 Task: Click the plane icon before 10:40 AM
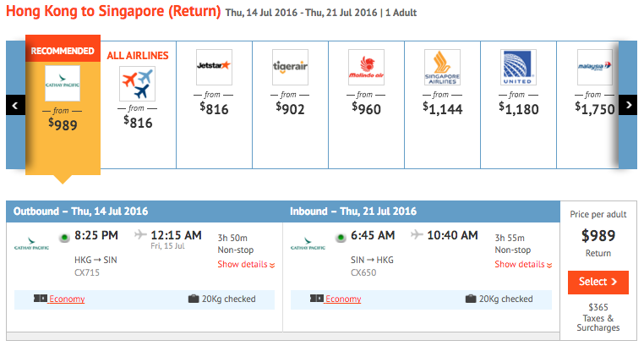(x=417, y=234)
